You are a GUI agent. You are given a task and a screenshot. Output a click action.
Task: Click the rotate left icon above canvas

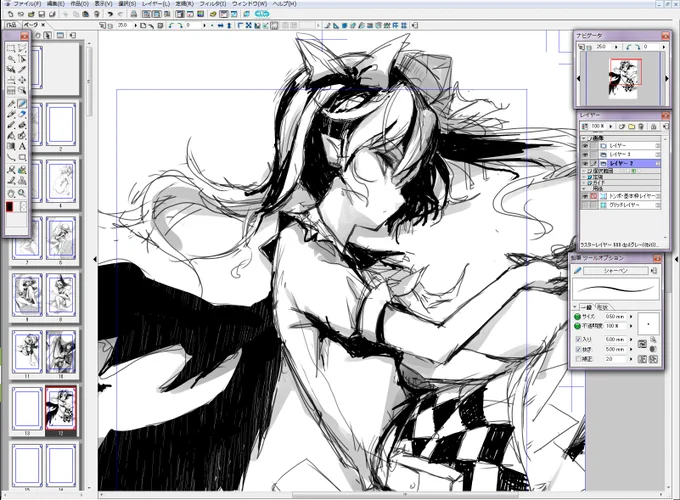171,26
